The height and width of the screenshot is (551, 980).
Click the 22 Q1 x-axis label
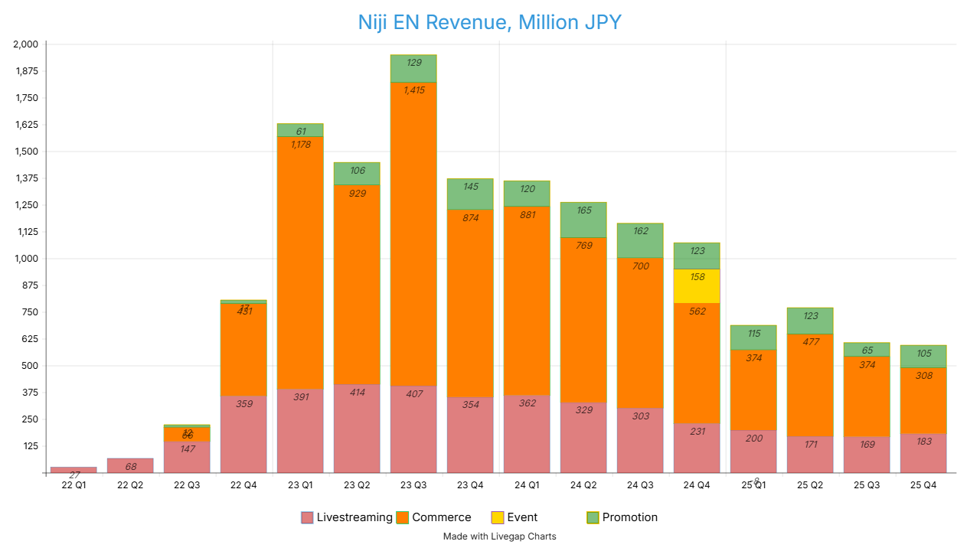pyautogui.click(x=73, y=486)
